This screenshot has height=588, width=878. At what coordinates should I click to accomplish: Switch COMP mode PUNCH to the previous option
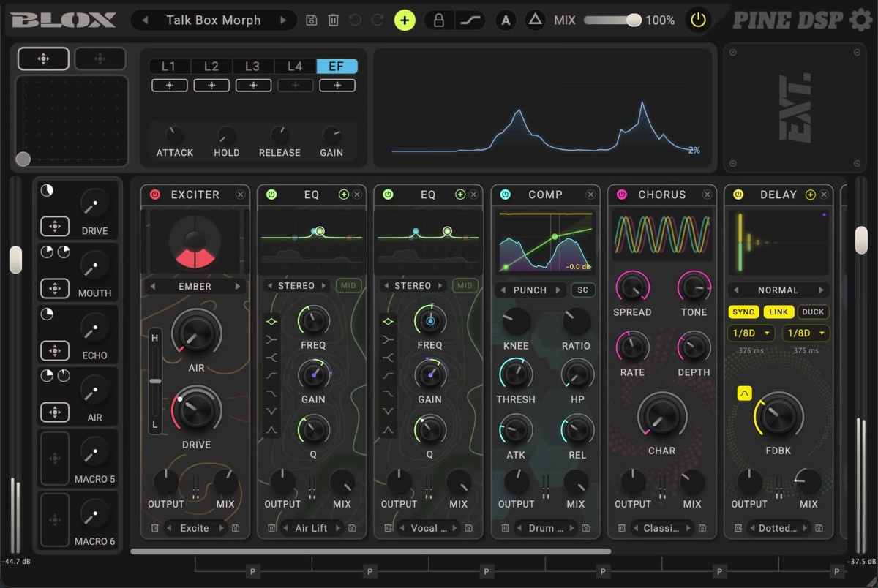[503, 290]
